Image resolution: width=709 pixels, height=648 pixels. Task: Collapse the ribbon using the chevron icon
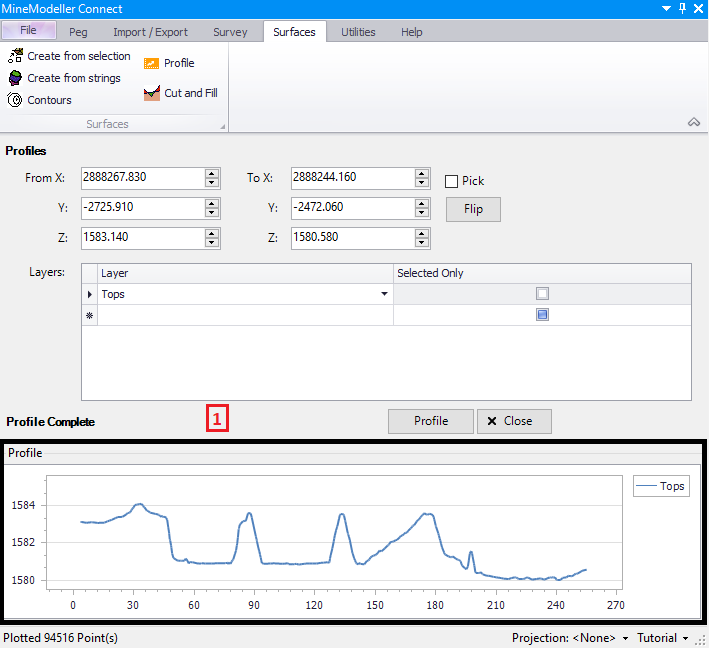pos(694,122)
